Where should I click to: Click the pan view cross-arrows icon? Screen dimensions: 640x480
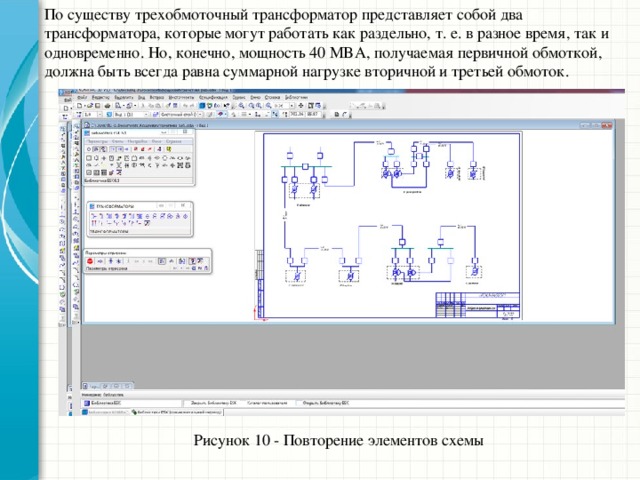coord(301,106)
